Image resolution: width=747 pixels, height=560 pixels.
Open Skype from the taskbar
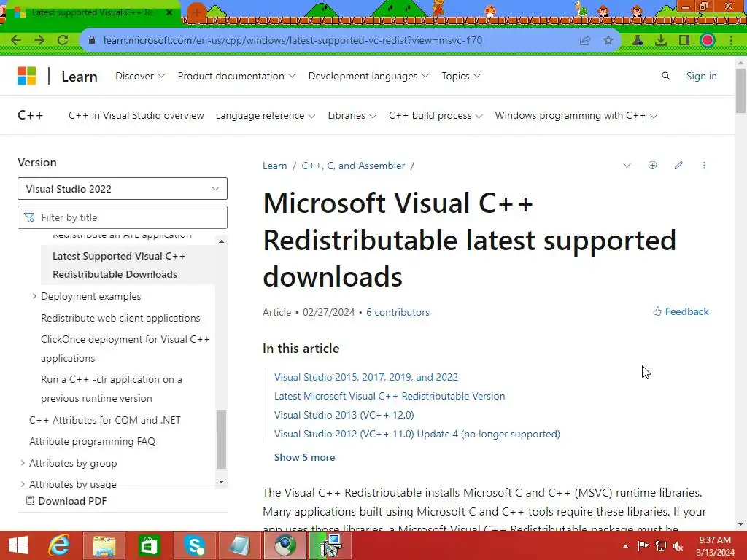(x=194, y=545)
